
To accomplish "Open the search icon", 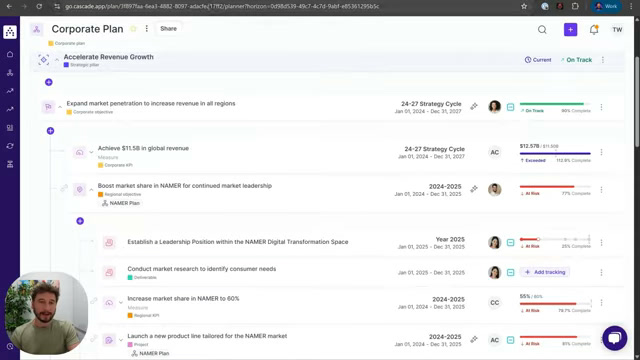I will pyautogui.click(x=542, y=29).
